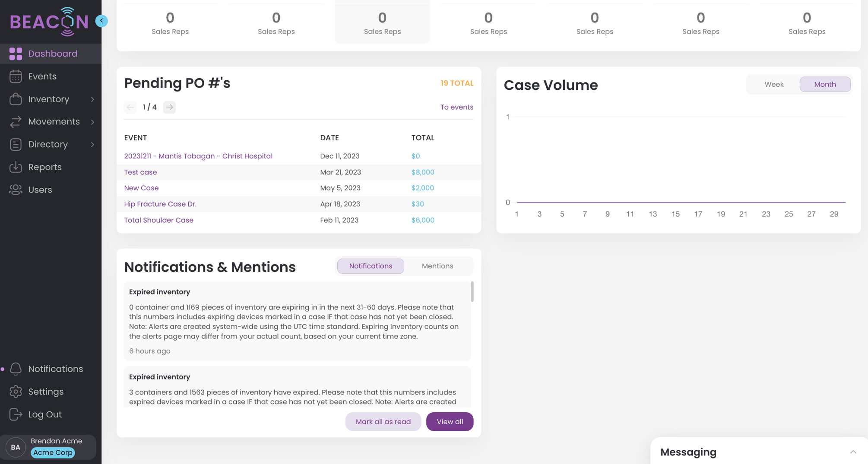Mark all notifications as read

[x=383, y=422]
